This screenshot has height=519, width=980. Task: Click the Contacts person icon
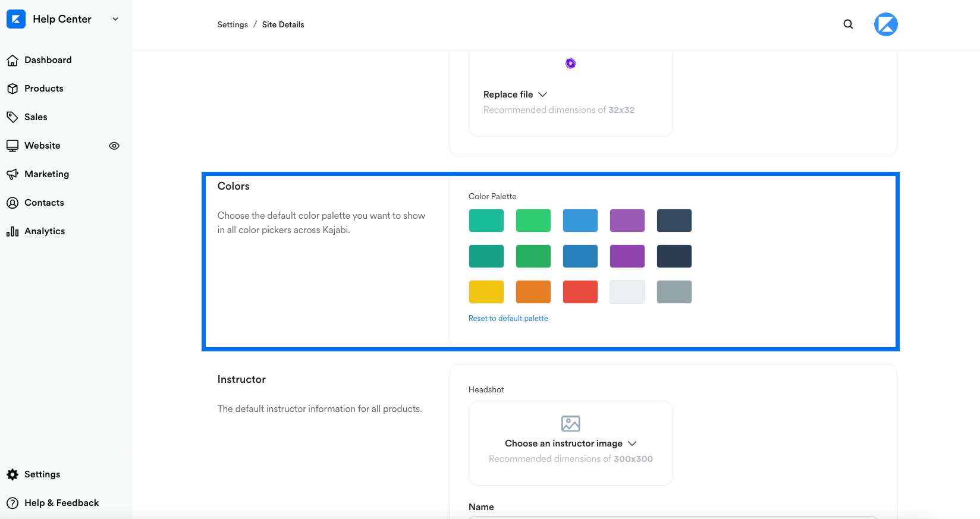tap(12, 203)
